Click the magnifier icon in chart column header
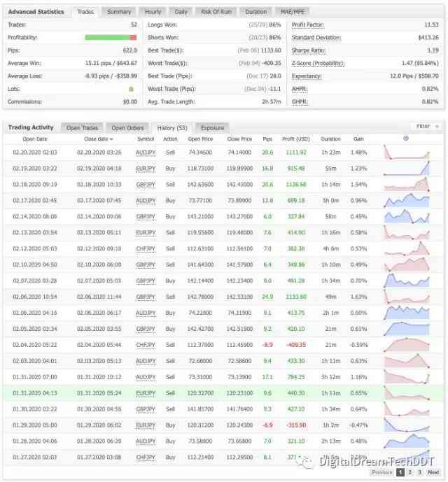Screen dimensions: 448x482 point(406,139)
